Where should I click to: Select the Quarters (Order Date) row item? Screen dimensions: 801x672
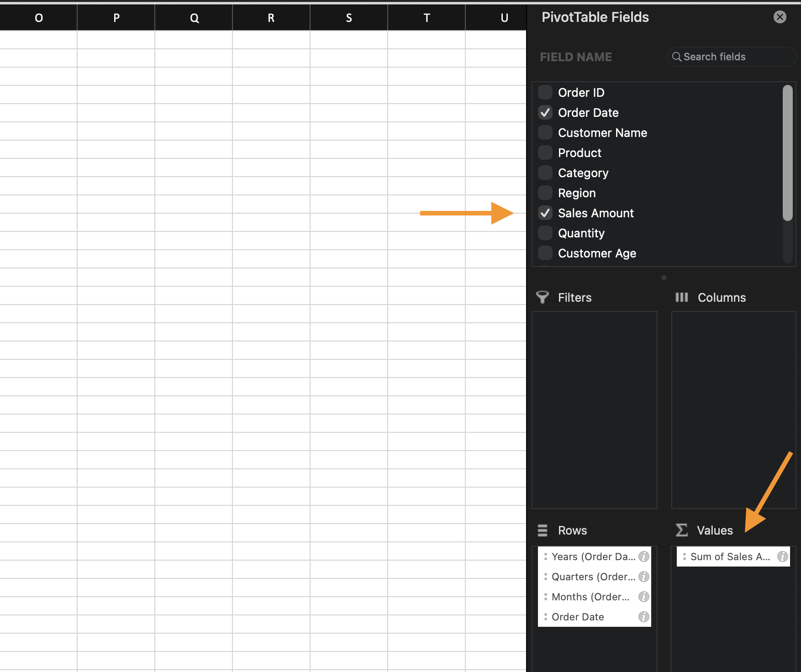(x=593, y=577)
